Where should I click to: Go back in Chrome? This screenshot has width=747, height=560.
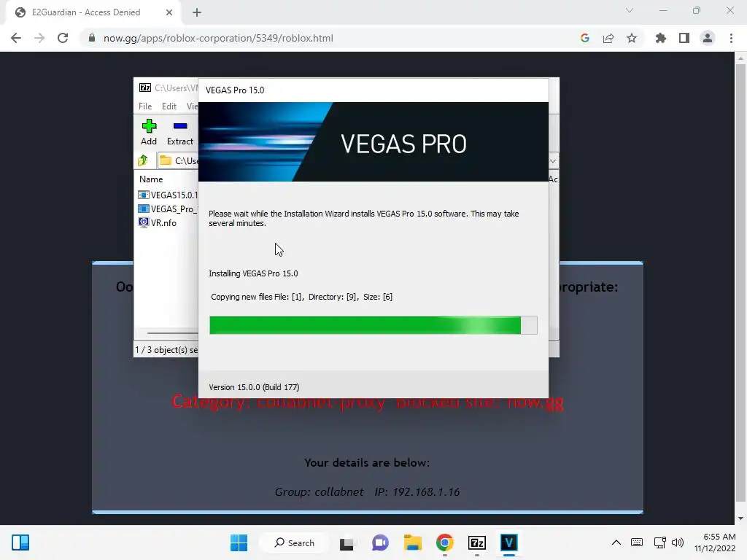16,38
